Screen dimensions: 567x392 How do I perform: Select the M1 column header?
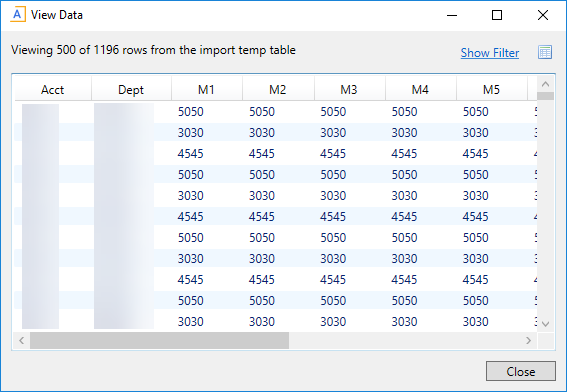point(206,89)
